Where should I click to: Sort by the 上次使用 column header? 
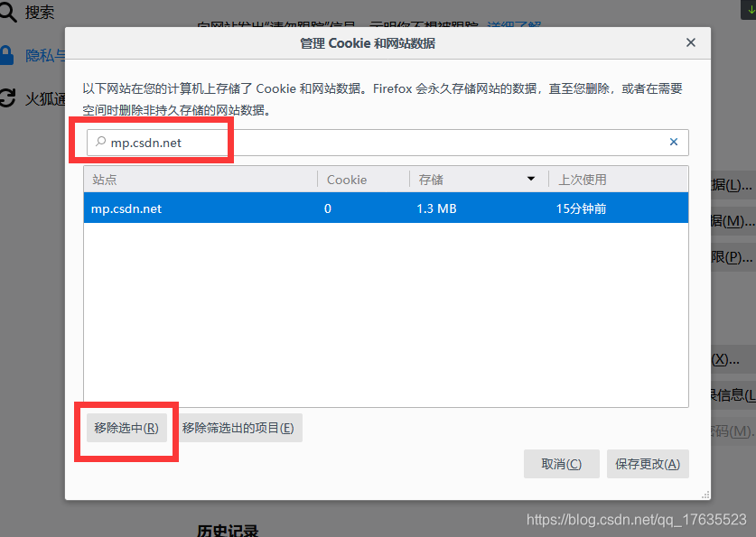click(619, 180)
